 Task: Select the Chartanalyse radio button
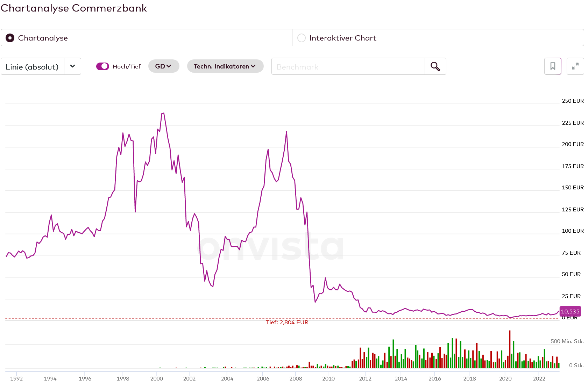pyautogui.click(x=10, y=38)
